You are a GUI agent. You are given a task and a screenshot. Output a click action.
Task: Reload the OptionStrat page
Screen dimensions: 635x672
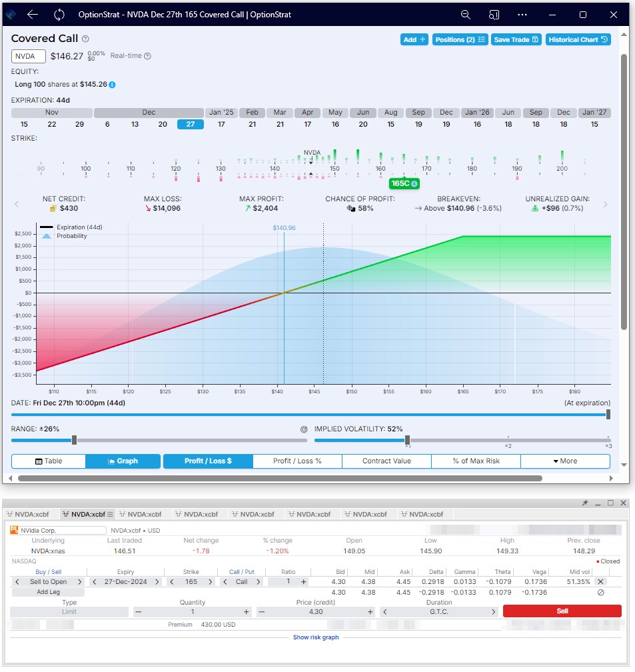click(59, 15)
